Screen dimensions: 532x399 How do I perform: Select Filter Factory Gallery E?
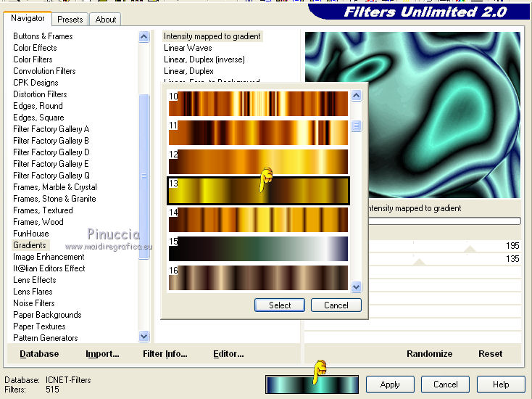point(51,164)
